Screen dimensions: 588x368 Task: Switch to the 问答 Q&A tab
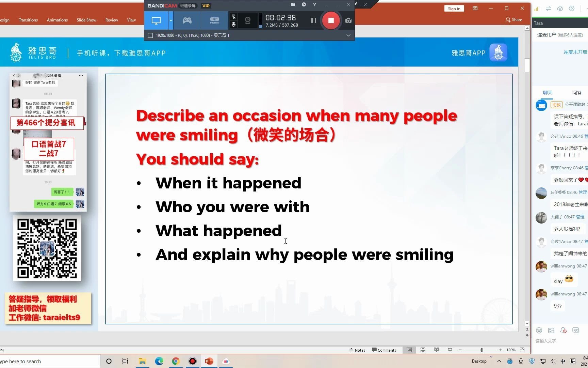(577, 93)
